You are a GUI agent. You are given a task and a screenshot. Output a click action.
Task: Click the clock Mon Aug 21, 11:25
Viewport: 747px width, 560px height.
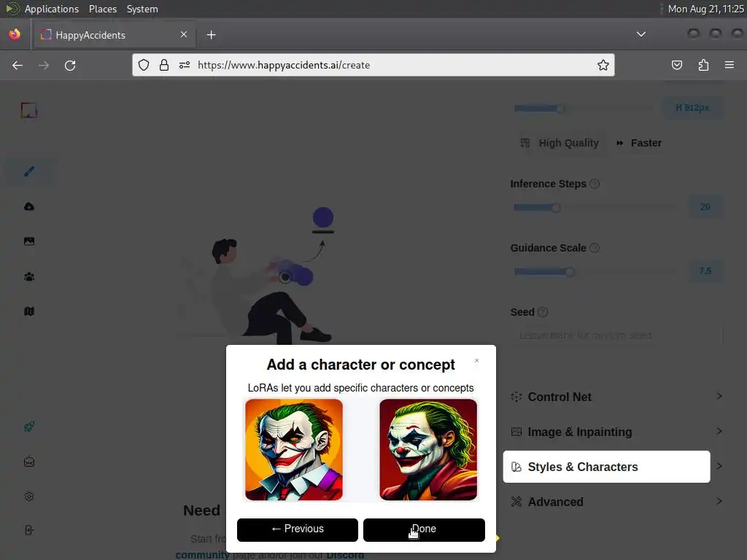coord(705,9)
